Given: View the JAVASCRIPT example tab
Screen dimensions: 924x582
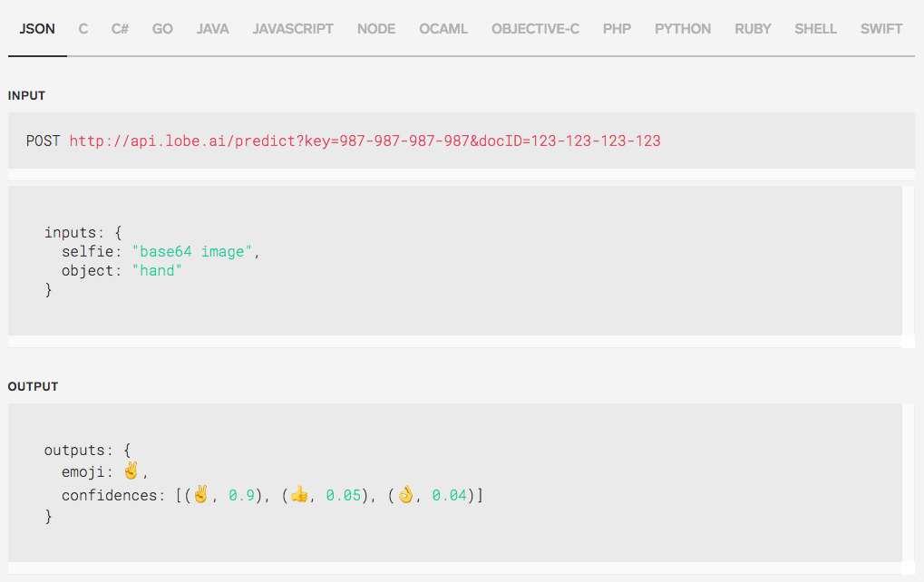Looking at the screenshot, I should pyautogui.click(x=293, y=29).
